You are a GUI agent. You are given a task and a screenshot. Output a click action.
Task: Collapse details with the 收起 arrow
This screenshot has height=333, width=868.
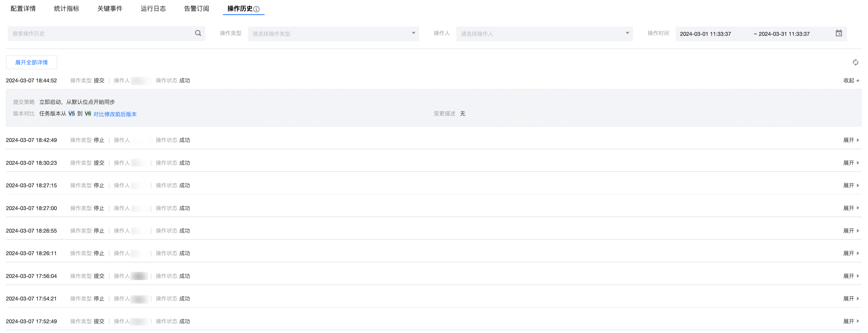pos(851,80)
